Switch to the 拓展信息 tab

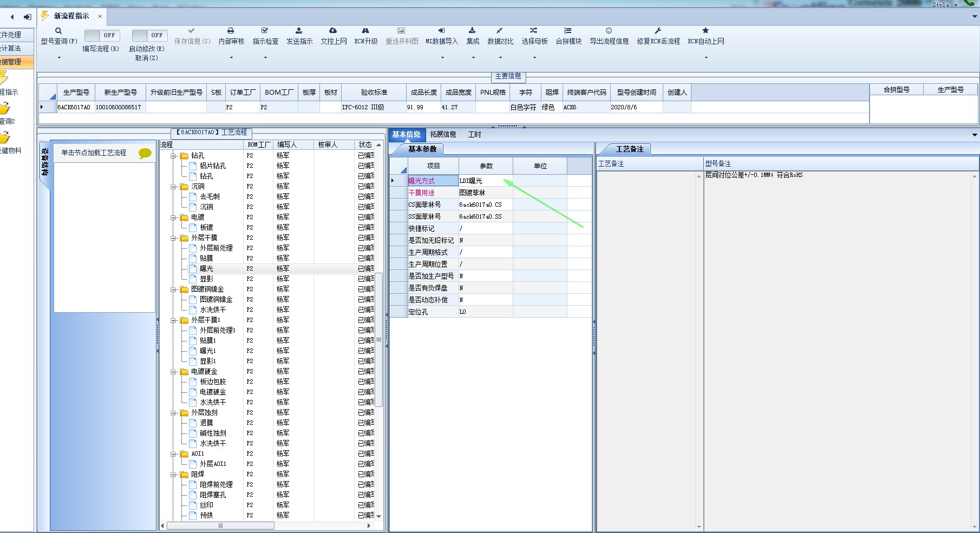tap(443, 135)
